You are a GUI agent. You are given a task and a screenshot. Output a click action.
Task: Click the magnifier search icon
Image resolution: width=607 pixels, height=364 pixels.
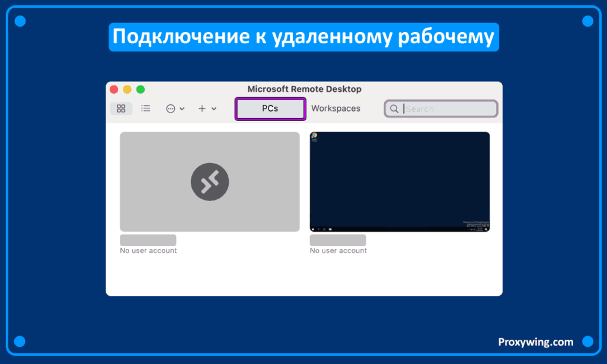pyautogui.click(x=394, y=109)
